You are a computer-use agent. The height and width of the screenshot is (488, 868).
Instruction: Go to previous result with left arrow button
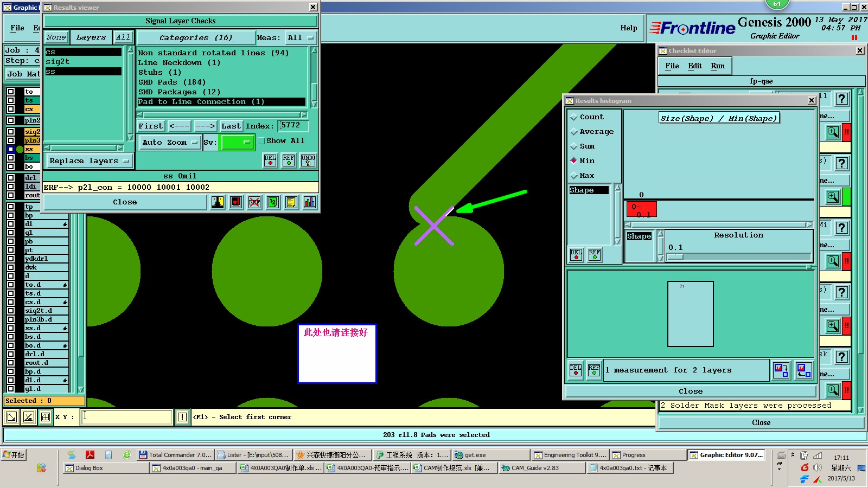179,126
